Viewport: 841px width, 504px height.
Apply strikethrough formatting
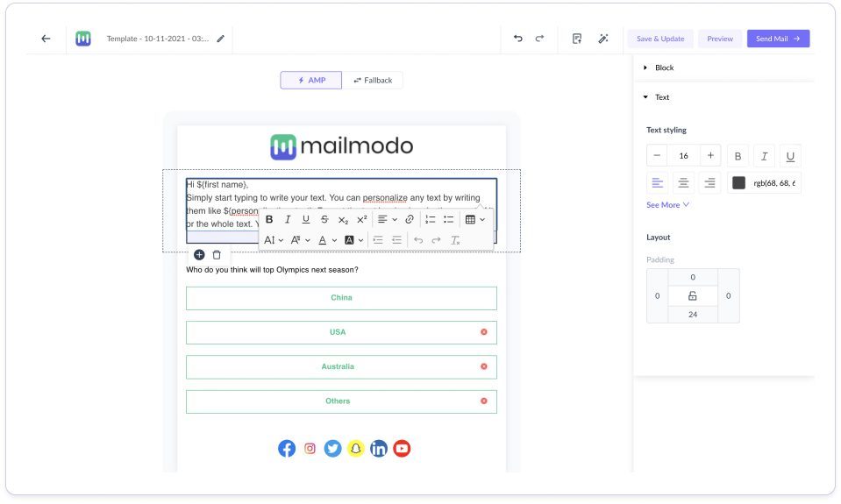[324, 219]
